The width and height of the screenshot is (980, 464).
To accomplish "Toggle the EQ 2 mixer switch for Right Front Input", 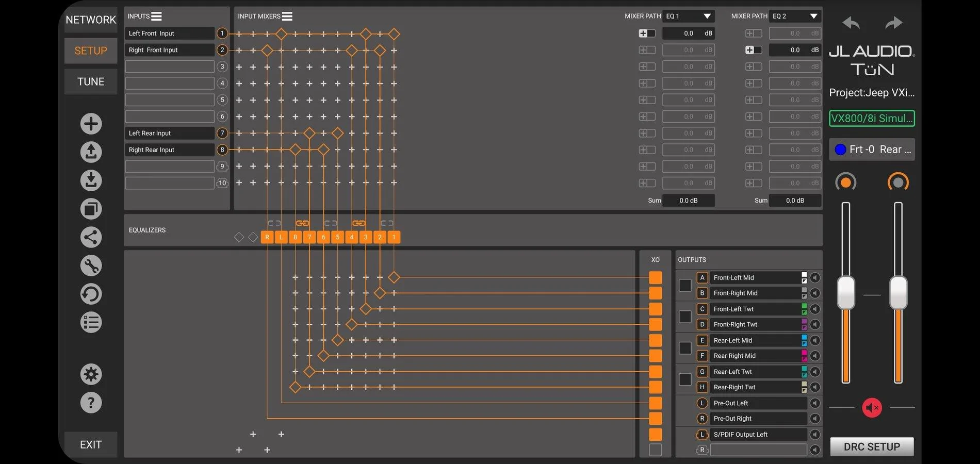I will tap(754, 50).
